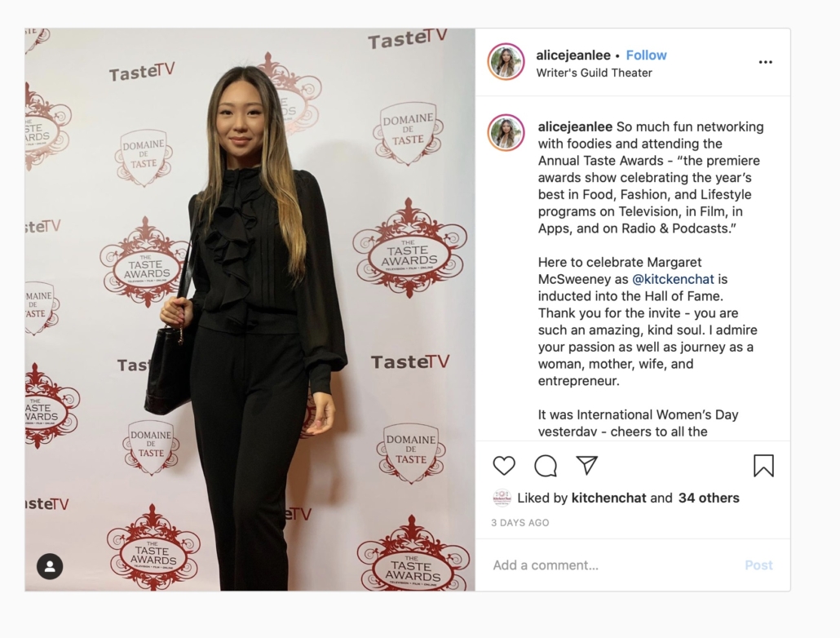This screenshot has height=638, width=840.
Task: Like the post with the heart icon
Action: click(503, 465)
